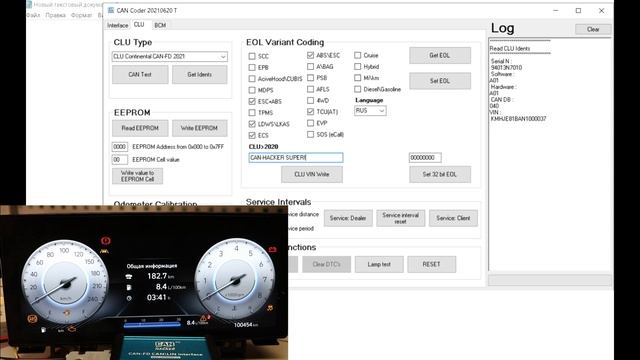
Task: Focus the 32 bit EOL value field
Action: 425,158
